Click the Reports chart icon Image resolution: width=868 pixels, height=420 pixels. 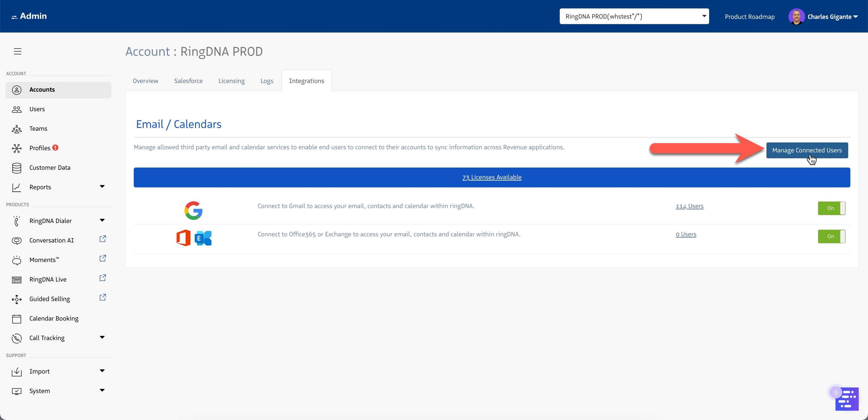(16, 187)
